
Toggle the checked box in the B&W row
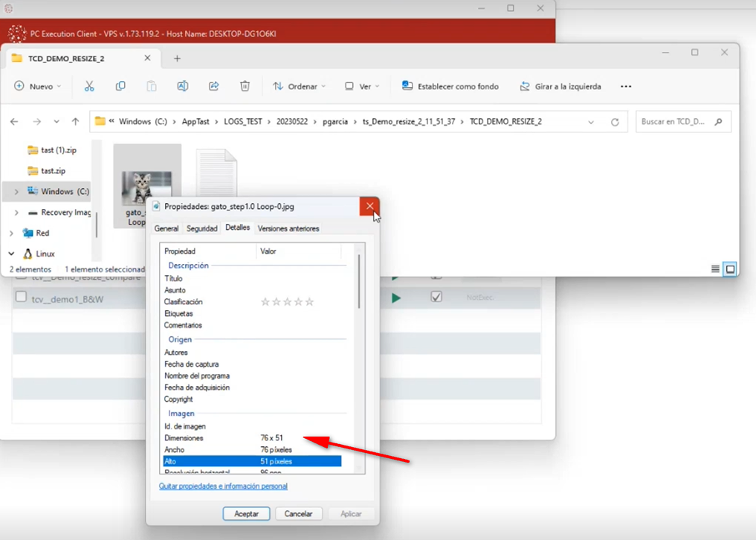pyautogui.click(x=436, y=297)
